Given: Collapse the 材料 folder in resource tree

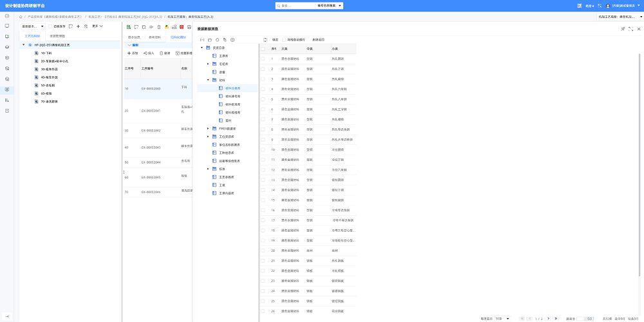Looking at the screenshot, I should coord(208,80).
